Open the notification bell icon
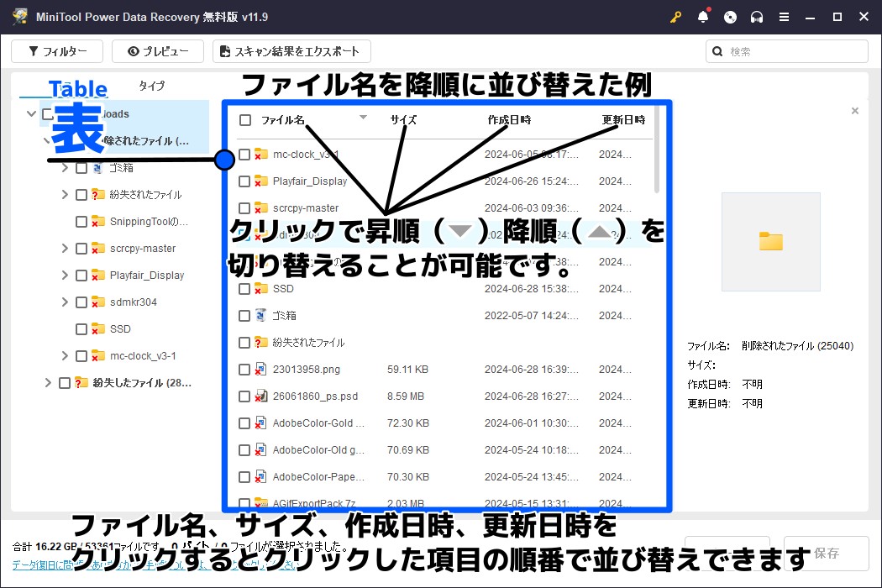The image size is (882, 588). (x=703, y=16)
